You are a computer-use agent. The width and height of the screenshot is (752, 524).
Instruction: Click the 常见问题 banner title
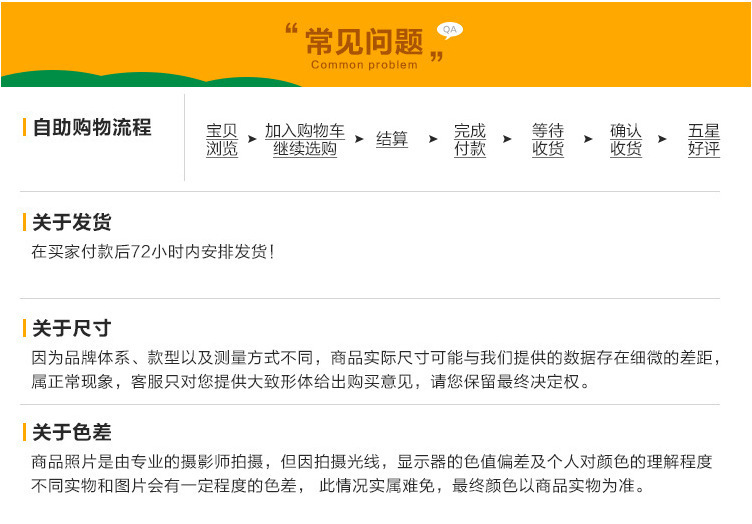[364, 42]
